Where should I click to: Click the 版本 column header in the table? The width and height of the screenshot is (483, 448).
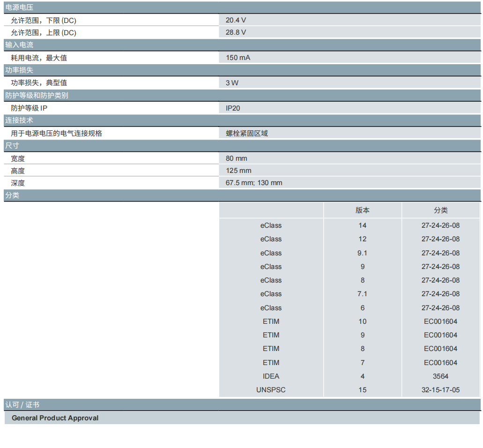pos(362,210)
